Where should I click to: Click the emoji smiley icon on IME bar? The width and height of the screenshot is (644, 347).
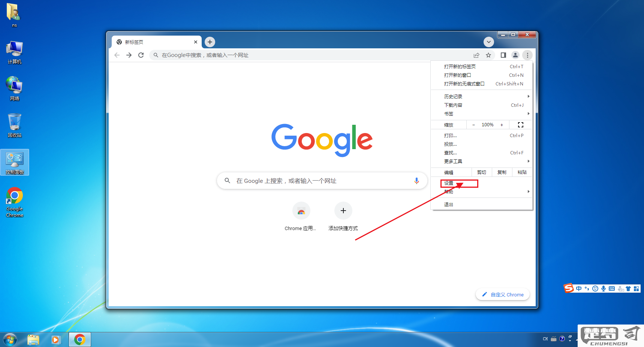595,289
